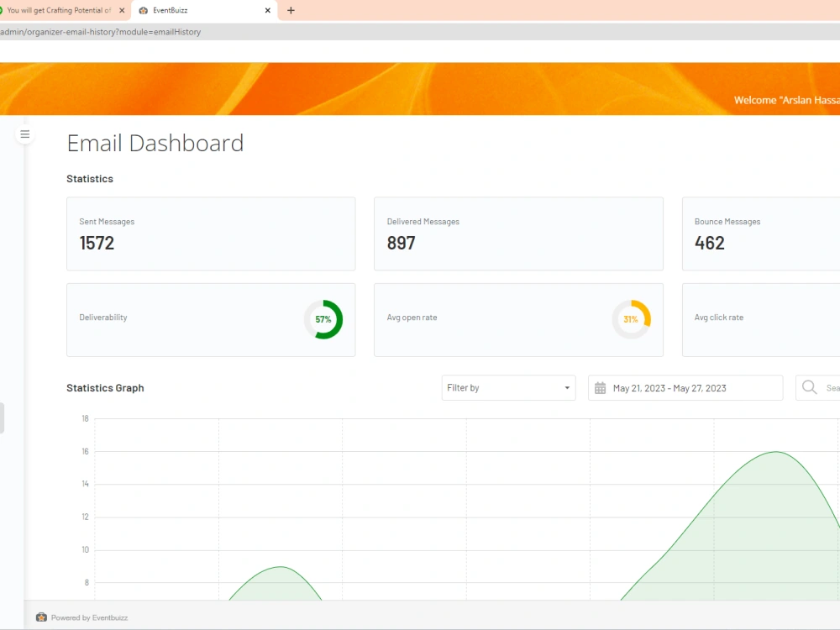Open a new browser tab
The image size is (840, 630).
pos(291,10)
